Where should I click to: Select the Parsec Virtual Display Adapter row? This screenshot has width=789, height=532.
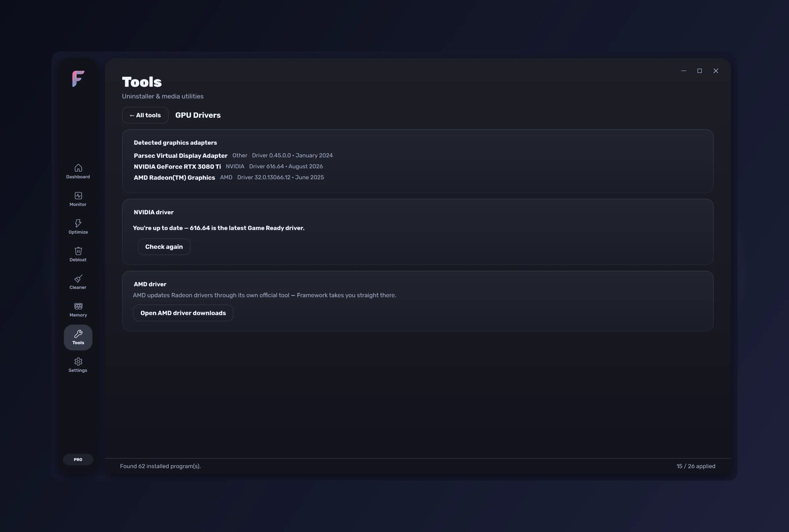[x=233, y=156]
